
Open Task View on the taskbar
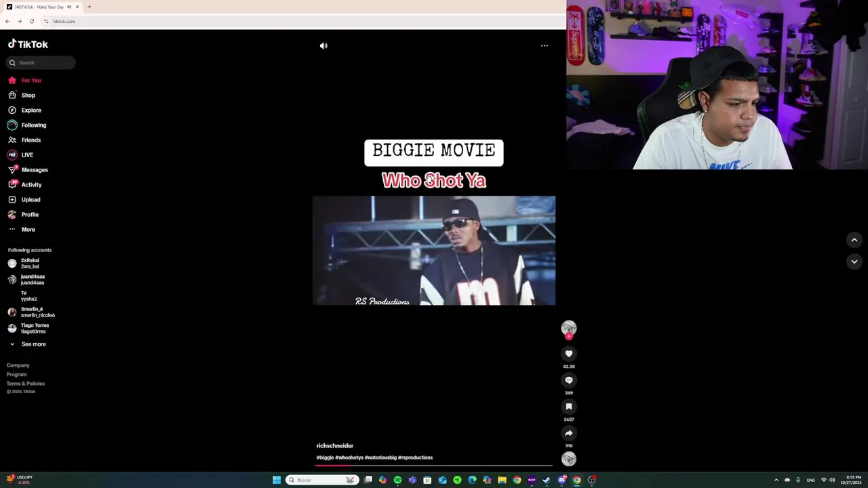tap(368, 480)
